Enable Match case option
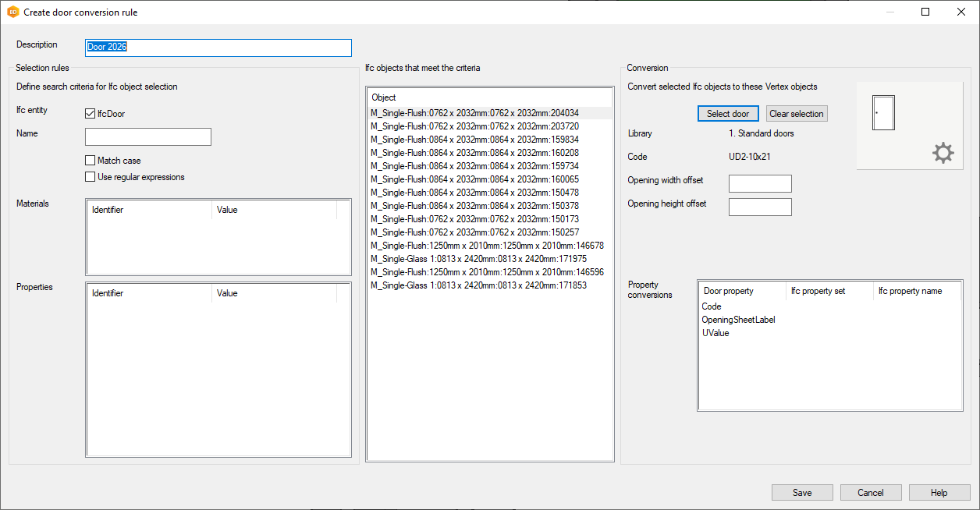Screen dimensions: 980x510 pyautogui.click(x=90, y=160)
